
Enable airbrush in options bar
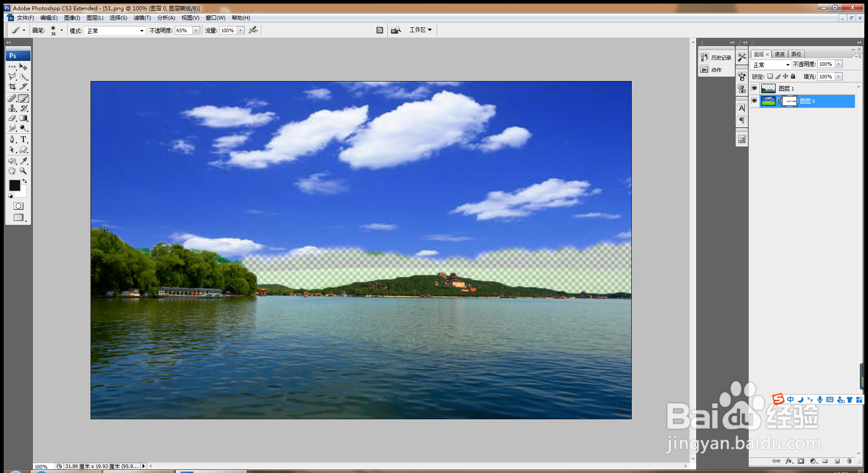tap(253, 30)
